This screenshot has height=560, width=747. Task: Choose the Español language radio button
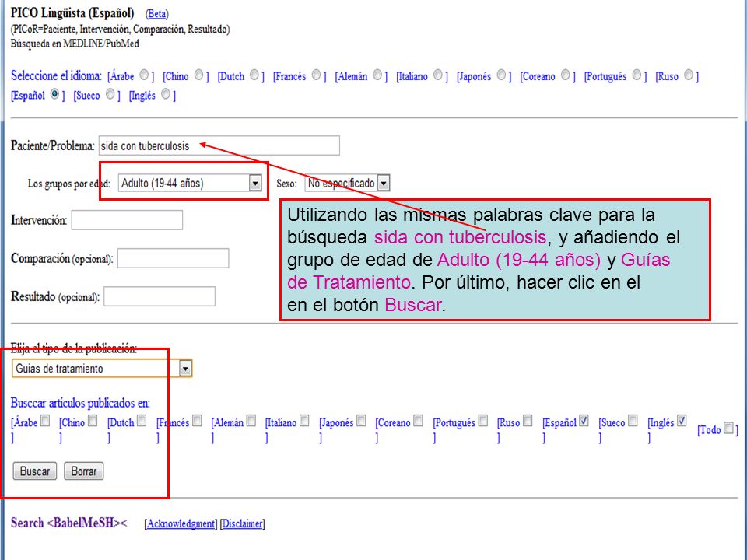tap(54, 94)
